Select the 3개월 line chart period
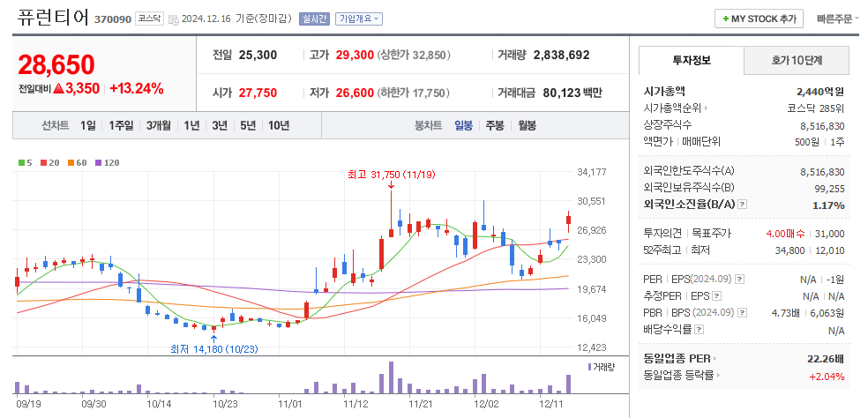The width and height of the screenshot is (868, 418). coord(159,126)
